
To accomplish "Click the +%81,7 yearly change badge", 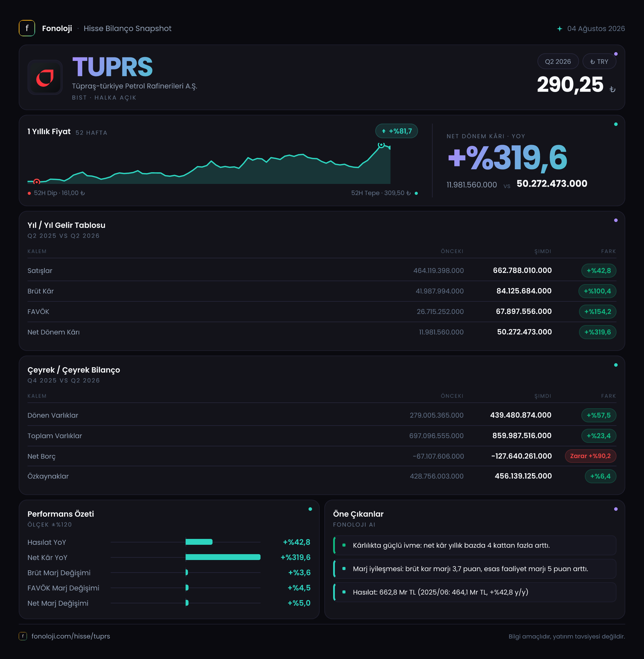I will click(396, 131).
